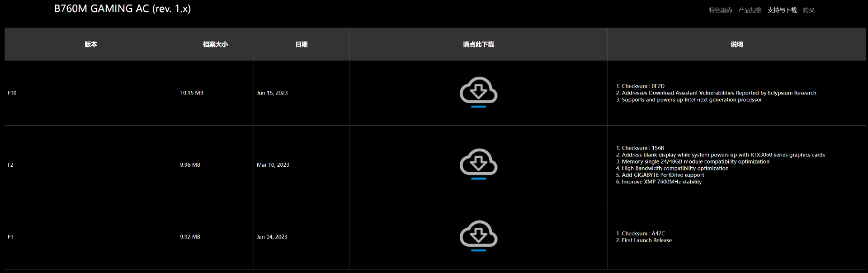The height and width of the screenshot is (273, 868).
Task: Open the 产品规格 tab
Action: click(x=750, y=10)
